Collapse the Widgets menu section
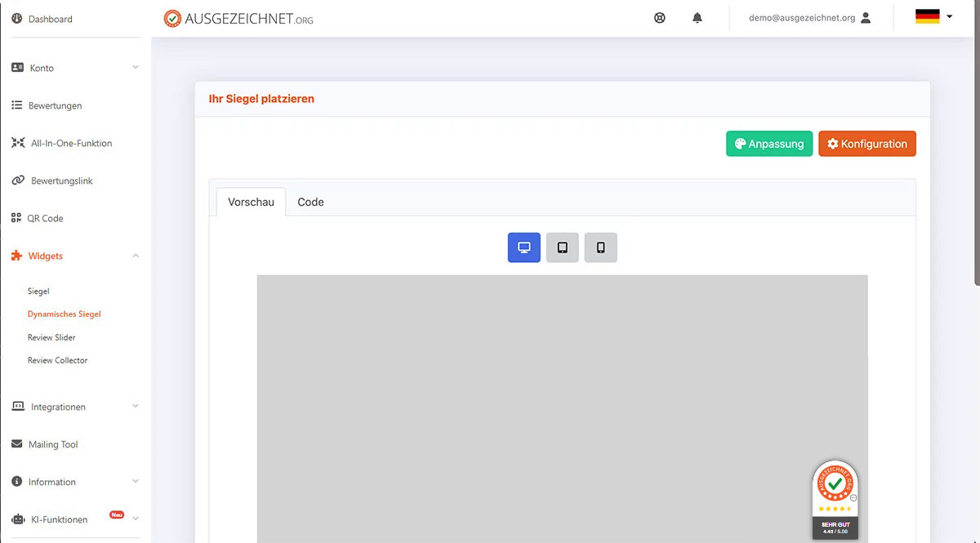Image resolution: width=980 pixels, height=543 pixels. [136, 256]
